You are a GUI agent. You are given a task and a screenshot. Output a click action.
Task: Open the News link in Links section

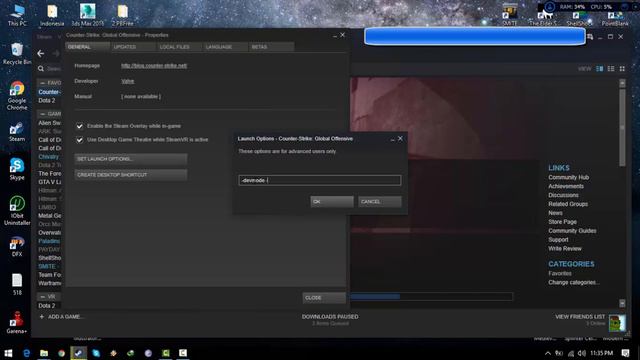point(556,213)
